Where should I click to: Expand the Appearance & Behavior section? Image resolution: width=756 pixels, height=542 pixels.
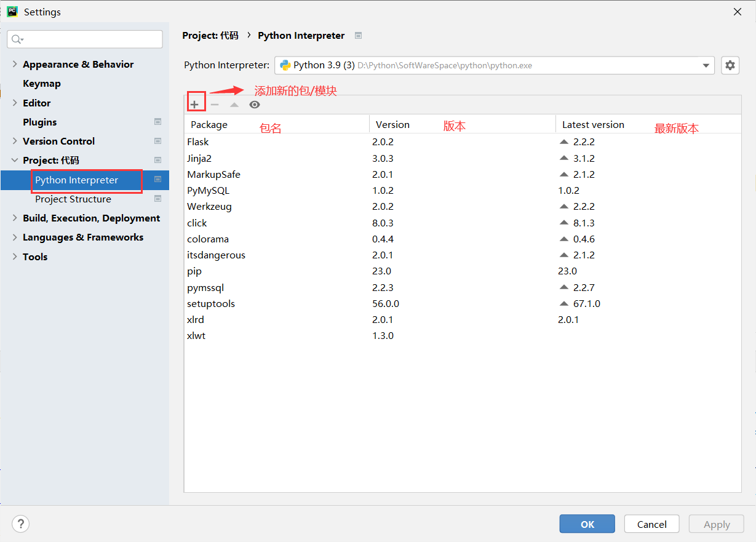[15, 64]
